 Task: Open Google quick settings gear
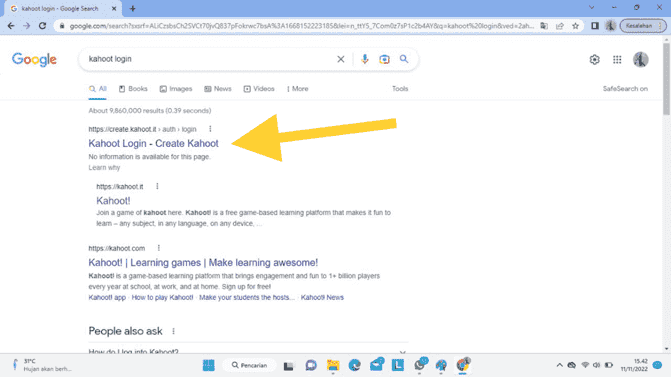[x=594, y=59]
